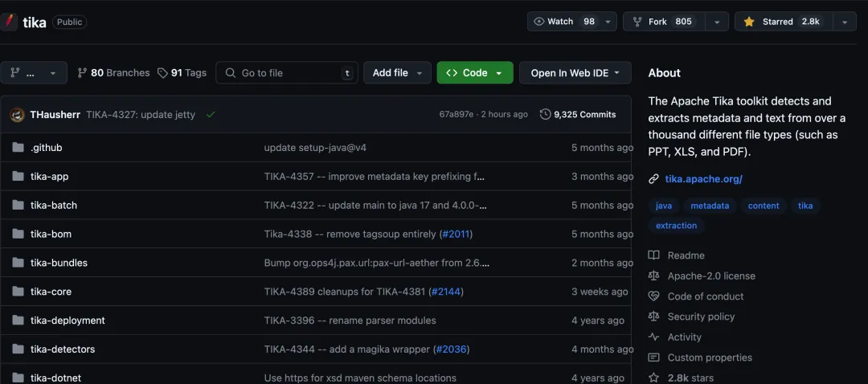
Task: Open the Custom properties link
Action: coord(710,357)
